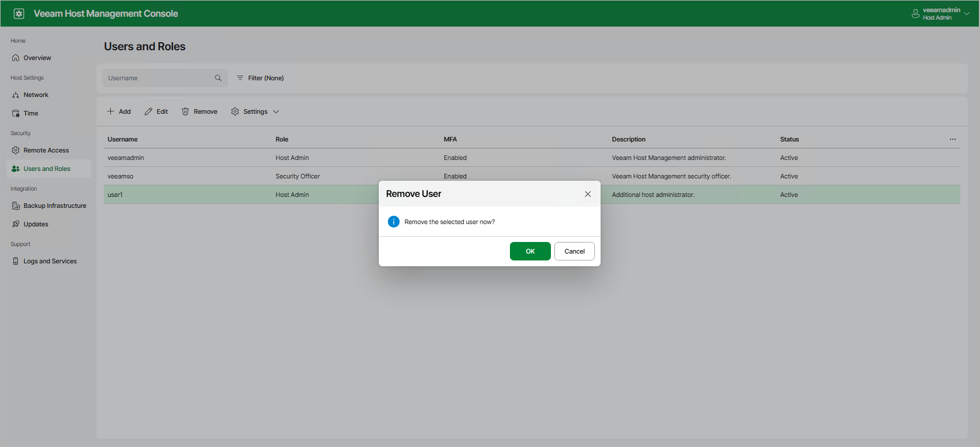Screen dimensions: 980x447
Task: Click the Network icon in sidebar
Action: pos(16,95)
